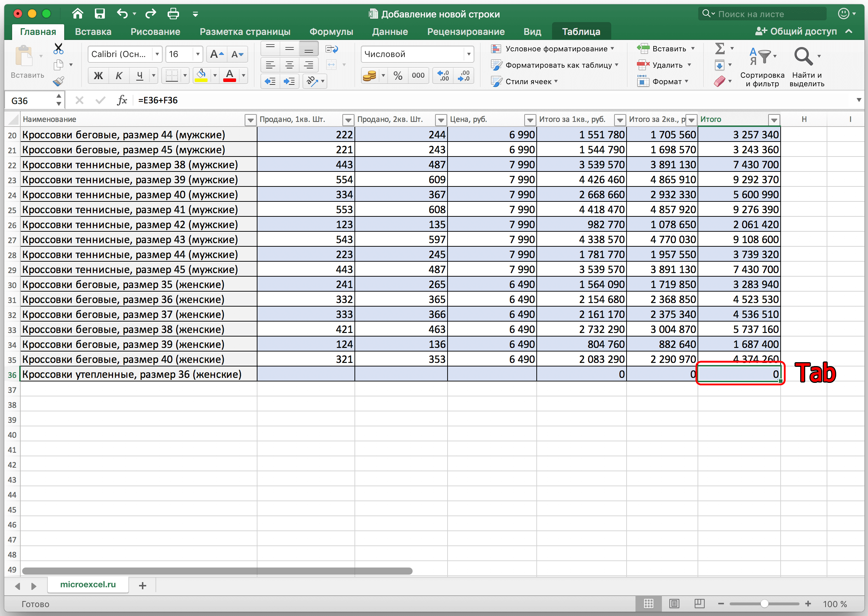Switch to the Формулы ribbon tab
This screenshot has width=868, height=616.
[331, 32]
